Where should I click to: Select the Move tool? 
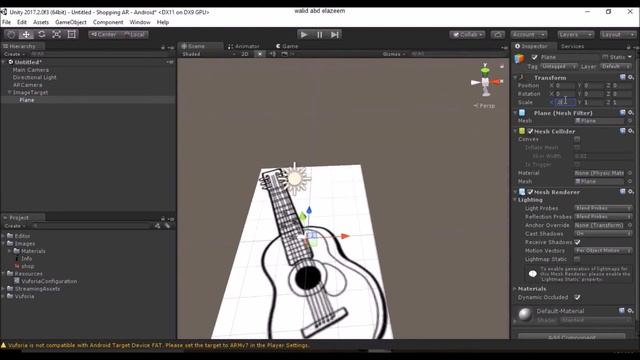pyautogui.click(x=26, y=35)
